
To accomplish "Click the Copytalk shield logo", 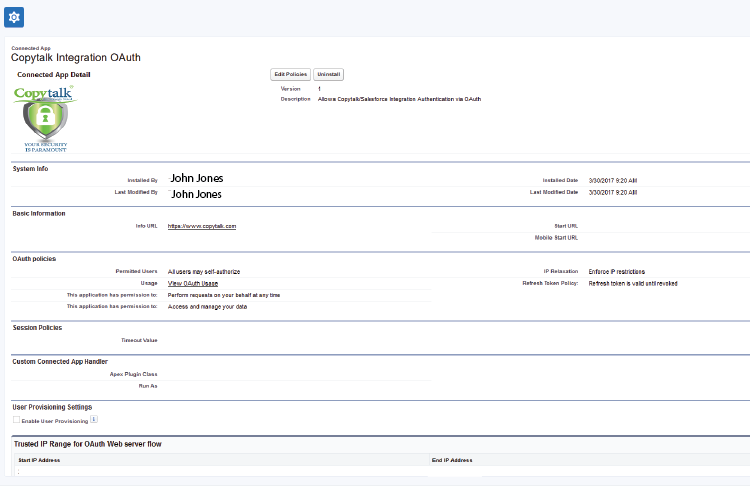I will click(x=43, y=118).
